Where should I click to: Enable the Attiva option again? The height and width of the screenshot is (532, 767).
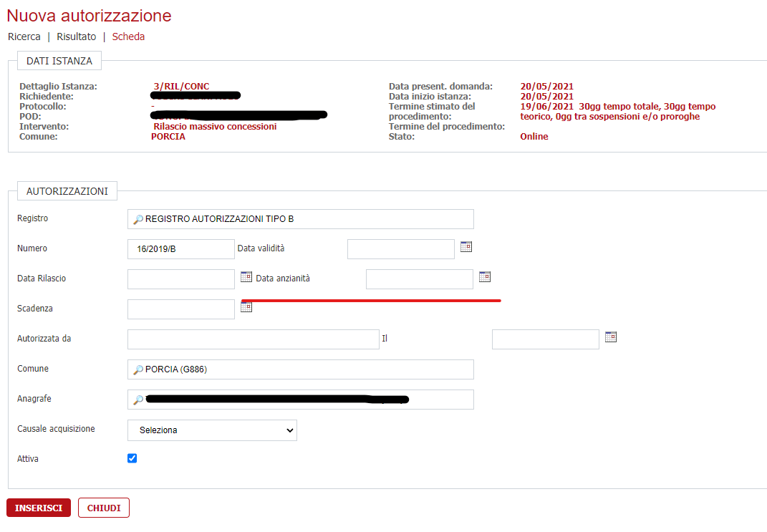132,458
